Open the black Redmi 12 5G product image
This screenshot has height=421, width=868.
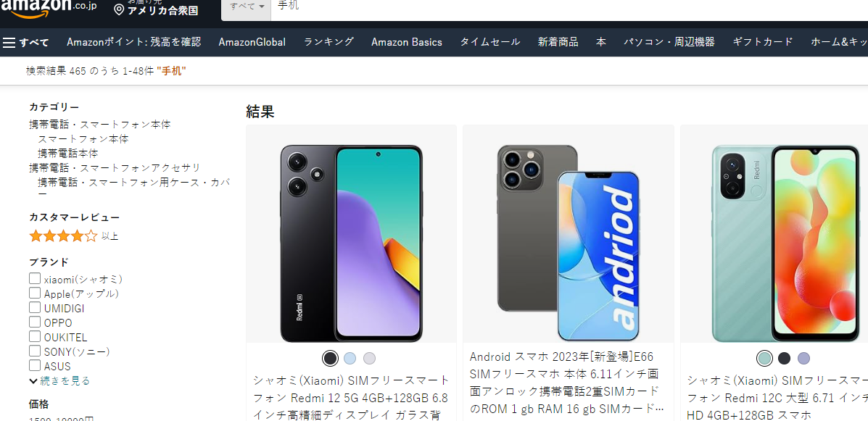tap(352, 243)
